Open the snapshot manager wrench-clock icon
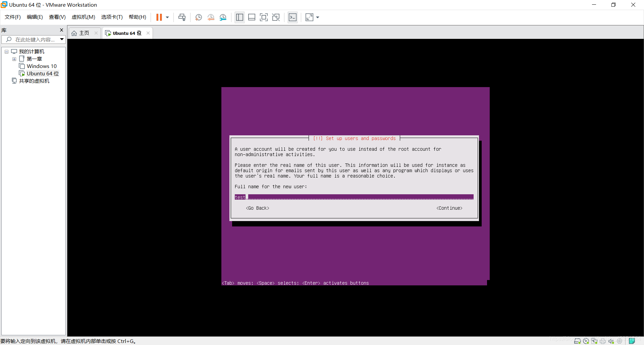 223,17
